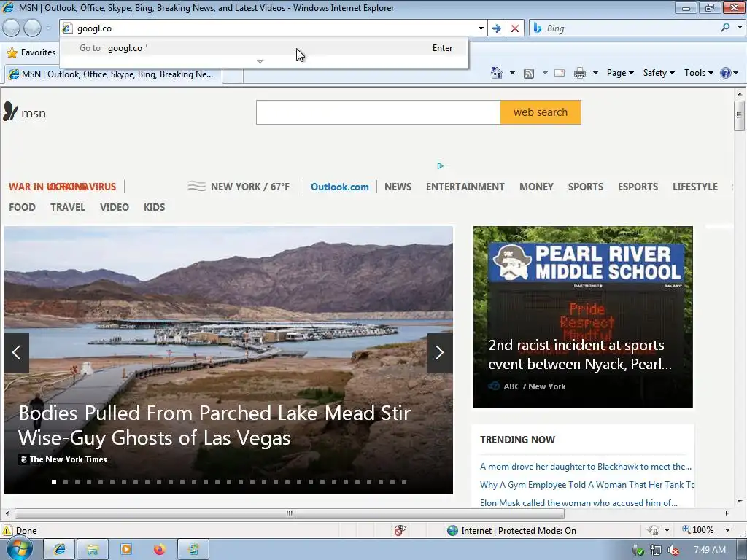Expand the feeds dropdown arrow
The image size is (747, 560).
coord(545,73)
